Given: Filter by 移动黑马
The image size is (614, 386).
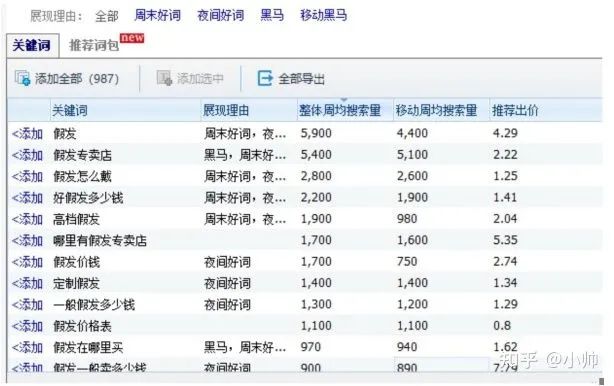Looking at the screenshot, I should pos(323,16).
